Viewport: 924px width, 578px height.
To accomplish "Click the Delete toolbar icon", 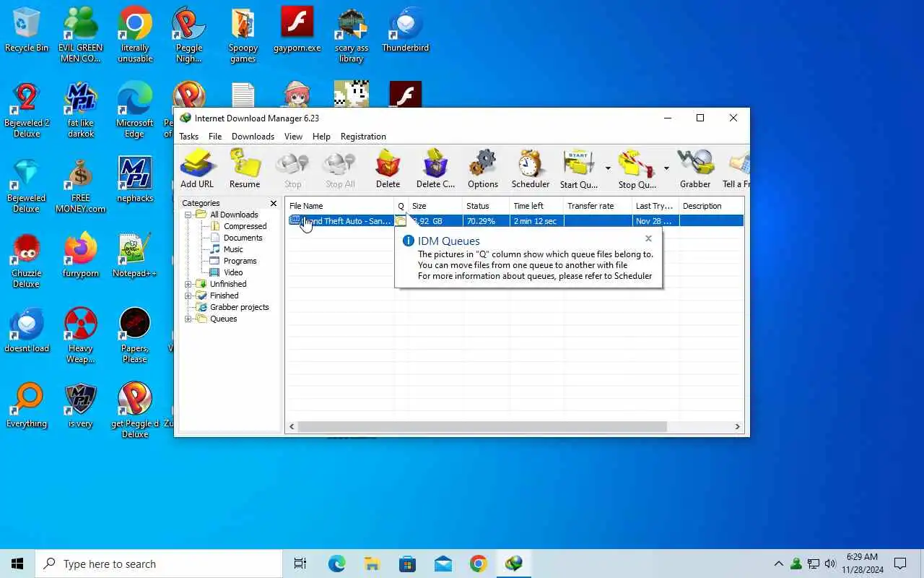I will pyautogui.click(x=388, y=168).
